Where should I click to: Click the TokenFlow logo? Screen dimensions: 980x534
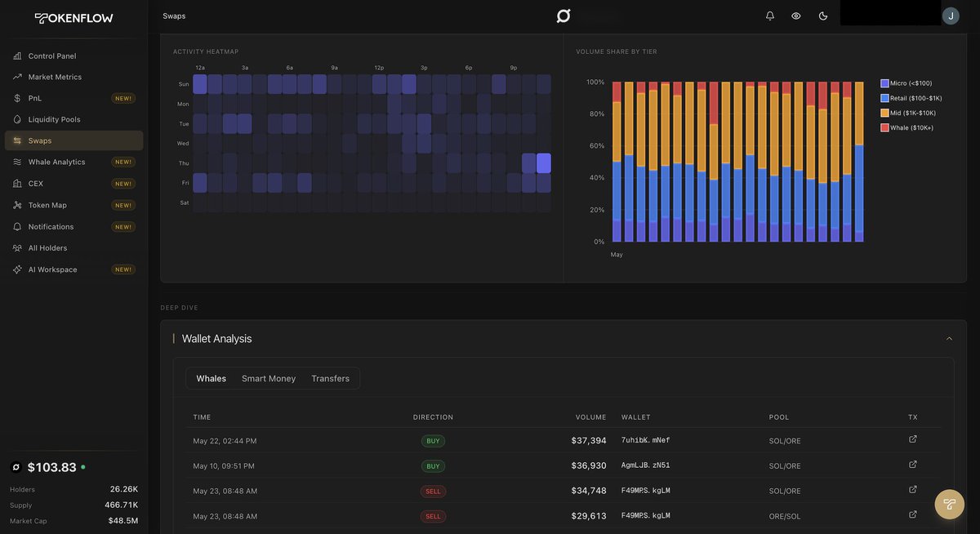click(x=73, y=18)
